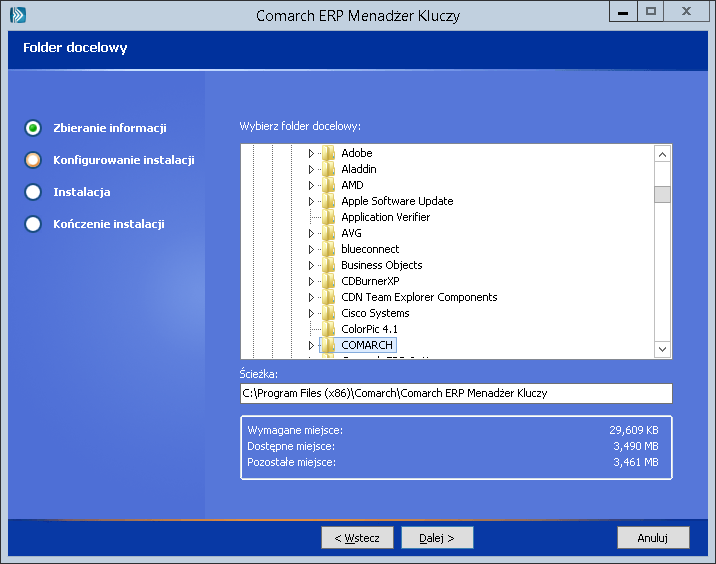Click the ColorPic 4.1 folder icon
This screenshot has width=716, height=564.
pos(328,329)
